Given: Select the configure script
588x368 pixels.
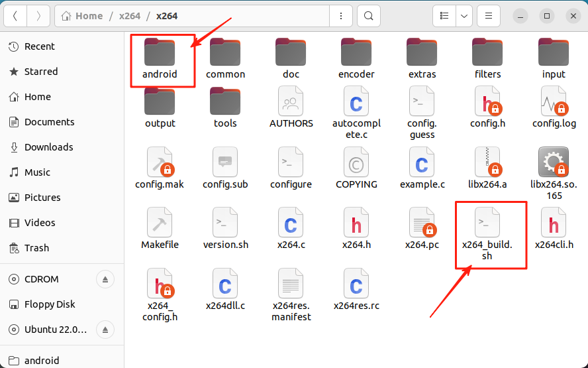Looking at the screenshot, I should [291, 168].
